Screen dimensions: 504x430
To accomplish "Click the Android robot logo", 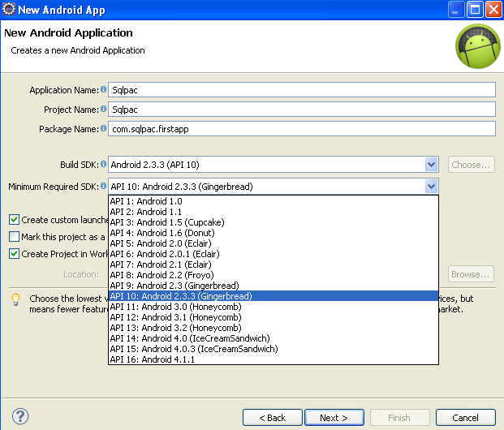I will pyautogui.click(x=478, y=46).
